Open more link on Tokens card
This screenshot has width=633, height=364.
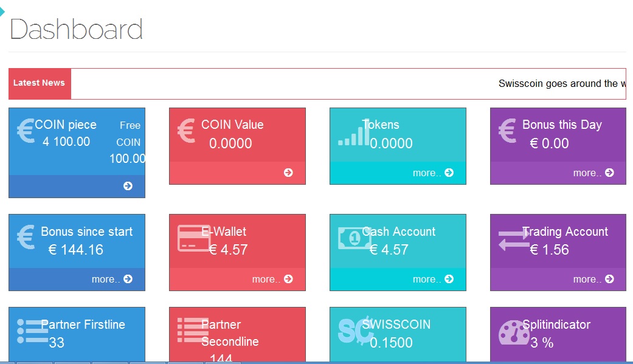pyautogui.click(x=426, y=173)
